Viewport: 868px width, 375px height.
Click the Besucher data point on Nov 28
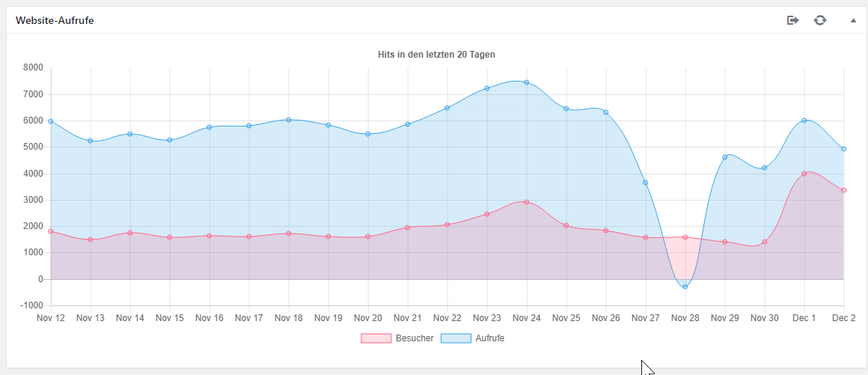pos(685,237)
